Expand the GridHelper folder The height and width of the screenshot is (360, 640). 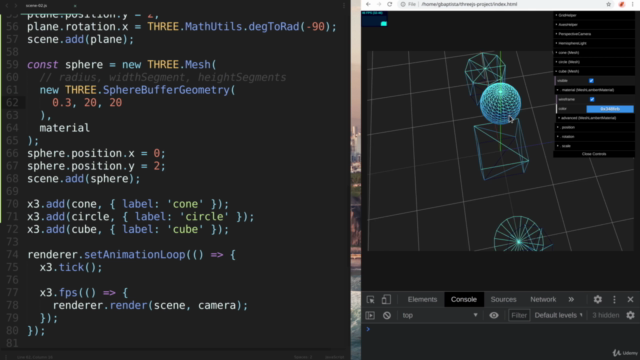tap(594, 15)
